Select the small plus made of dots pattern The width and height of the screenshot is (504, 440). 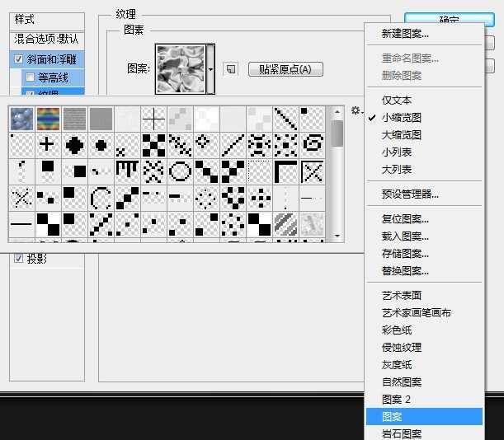point(259,198)
